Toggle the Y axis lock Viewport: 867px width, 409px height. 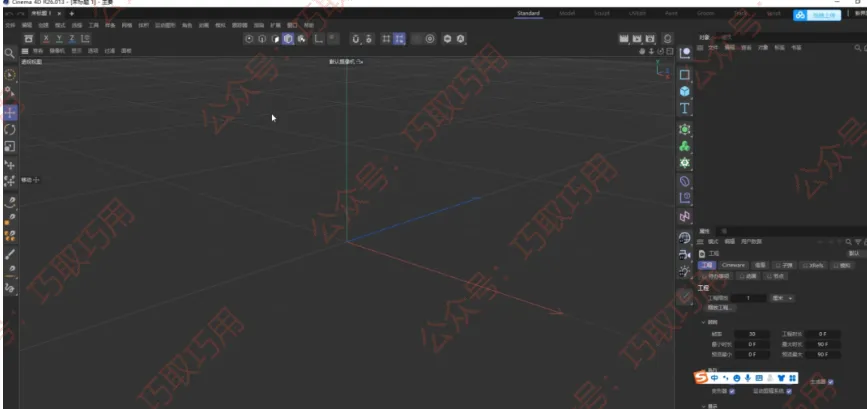point(59,38)
